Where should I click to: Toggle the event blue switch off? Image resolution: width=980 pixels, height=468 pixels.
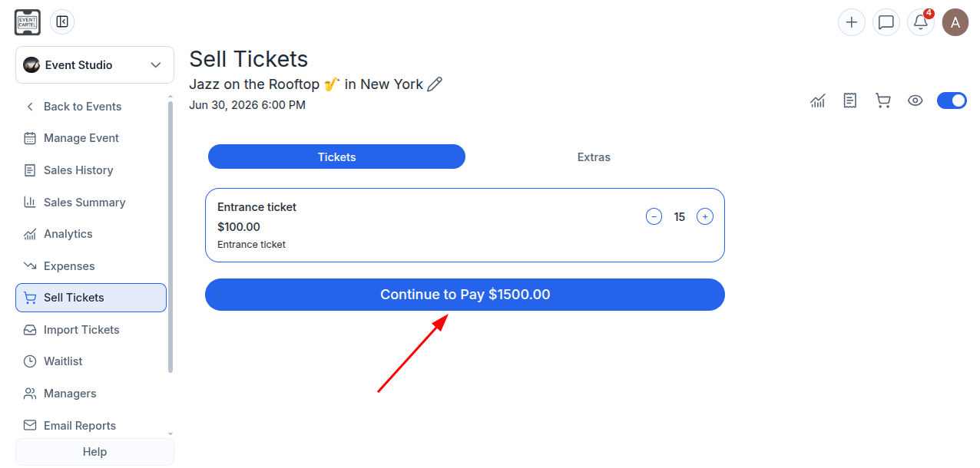click(952, 101)
